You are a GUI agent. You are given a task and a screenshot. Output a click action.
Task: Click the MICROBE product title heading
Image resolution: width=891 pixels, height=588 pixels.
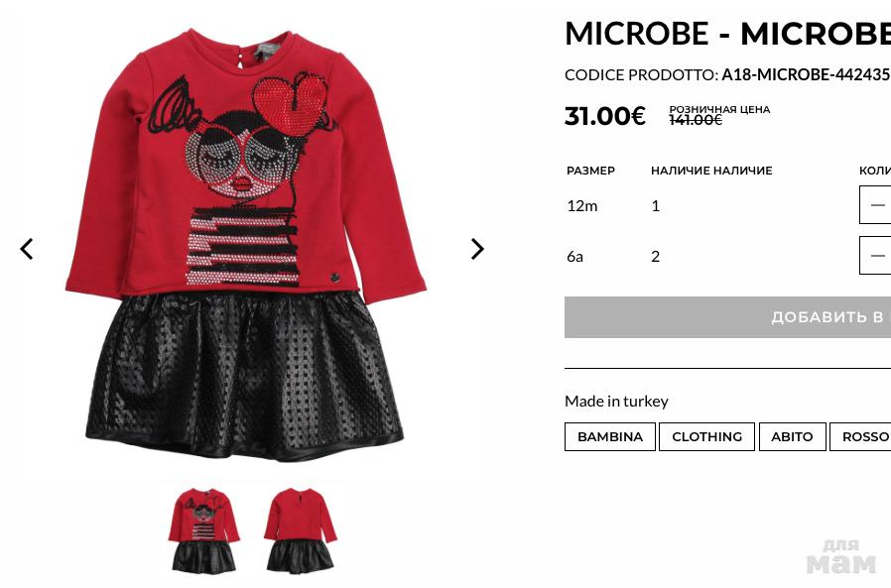[727, 34]
